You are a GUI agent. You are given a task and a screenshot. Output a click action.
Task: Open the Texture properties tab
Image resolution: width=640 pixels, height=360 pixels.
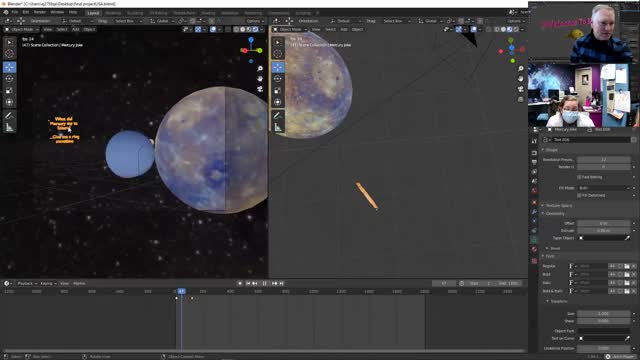[x=534, y=260]
